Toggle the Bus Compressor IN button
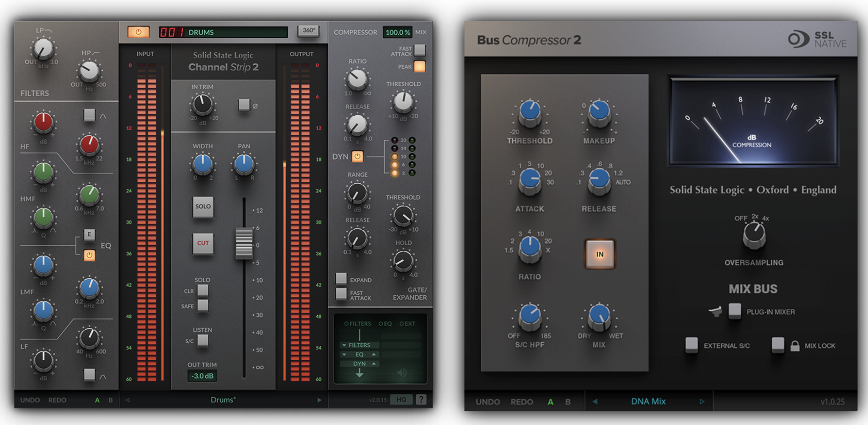This screenshot has width=868, height=425. 600,254
